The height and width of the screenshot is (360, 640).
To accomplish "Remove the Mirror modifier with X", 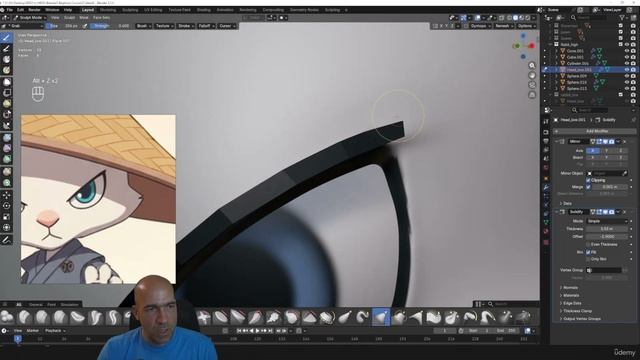I will pos(624,141).
